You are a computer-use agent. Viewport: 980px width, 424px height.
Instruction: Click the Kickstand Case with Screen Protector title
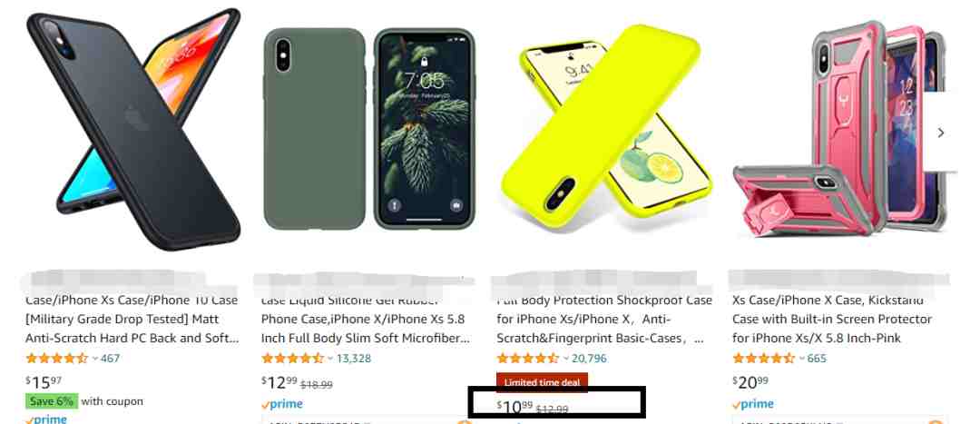(832, 319)
